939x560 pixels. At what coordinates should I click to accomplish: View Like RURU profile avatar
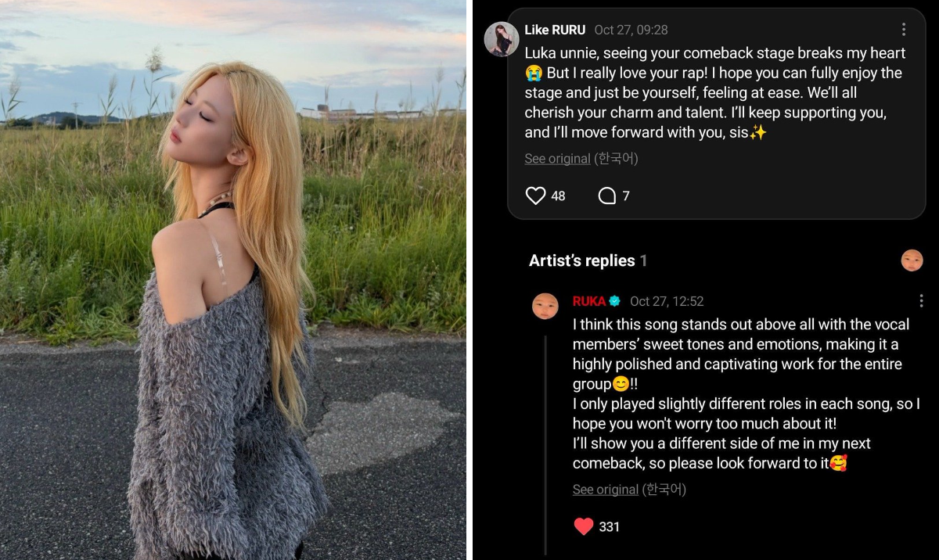(x=502, y=39)
